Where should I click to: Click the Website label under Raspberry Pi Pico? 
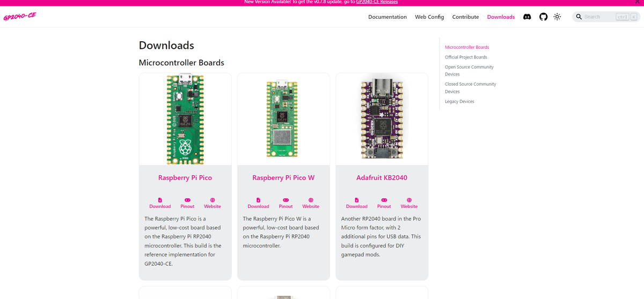[213, 206]
